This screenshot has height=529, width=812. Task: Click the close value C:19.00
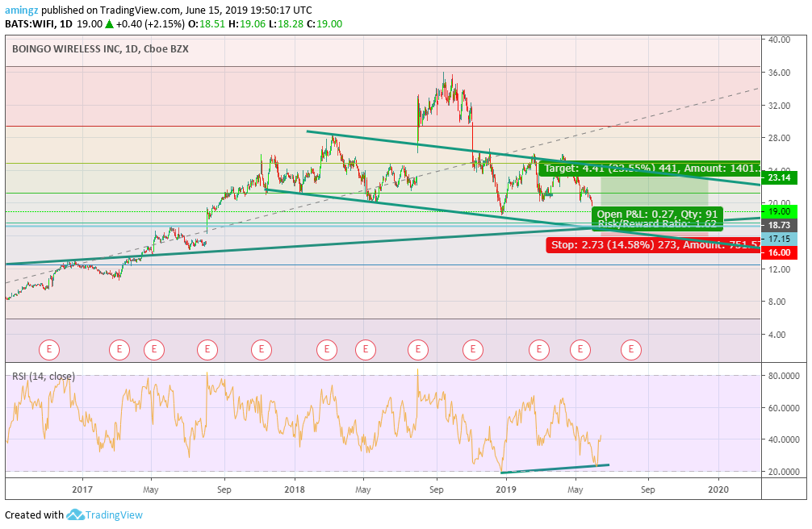click(324, 24)
